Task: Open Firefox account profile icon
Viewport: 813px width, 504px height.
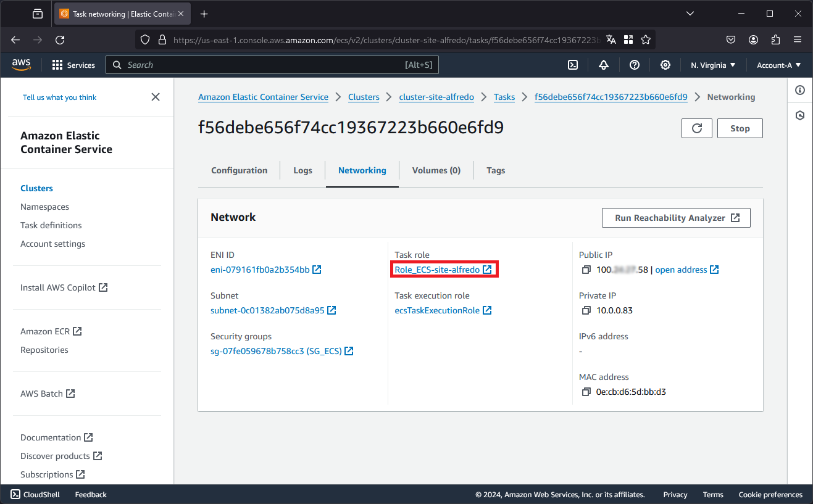Action: [754, 39]
